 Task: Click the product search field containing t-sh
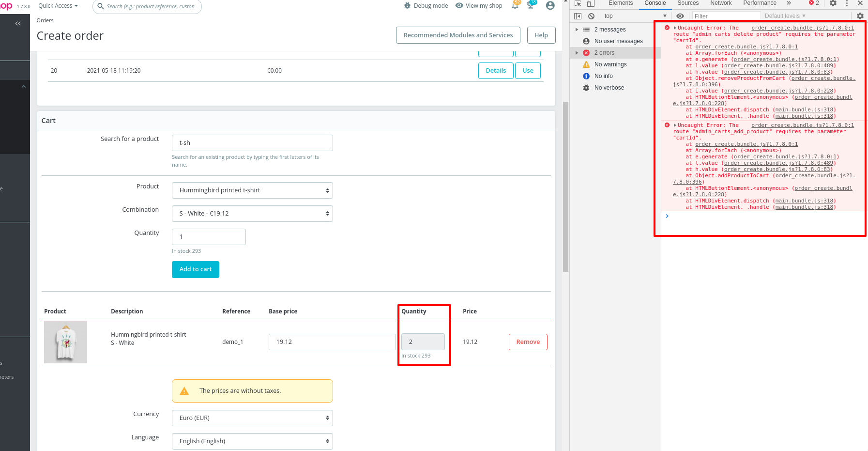tap(252, 142)
